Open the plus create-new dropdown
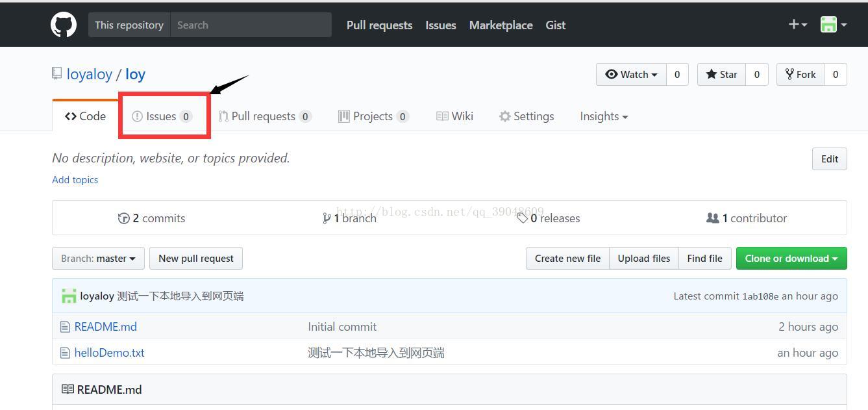 (797, 25)
